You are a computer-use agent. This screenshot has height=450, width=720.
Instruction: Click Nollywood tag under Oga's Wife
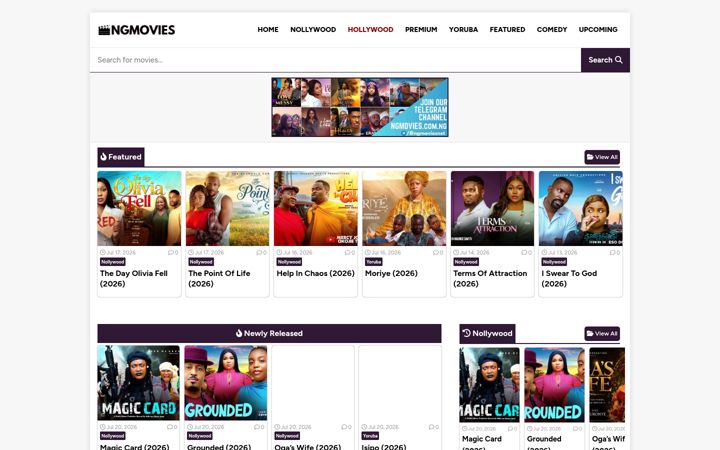point(287,436)
